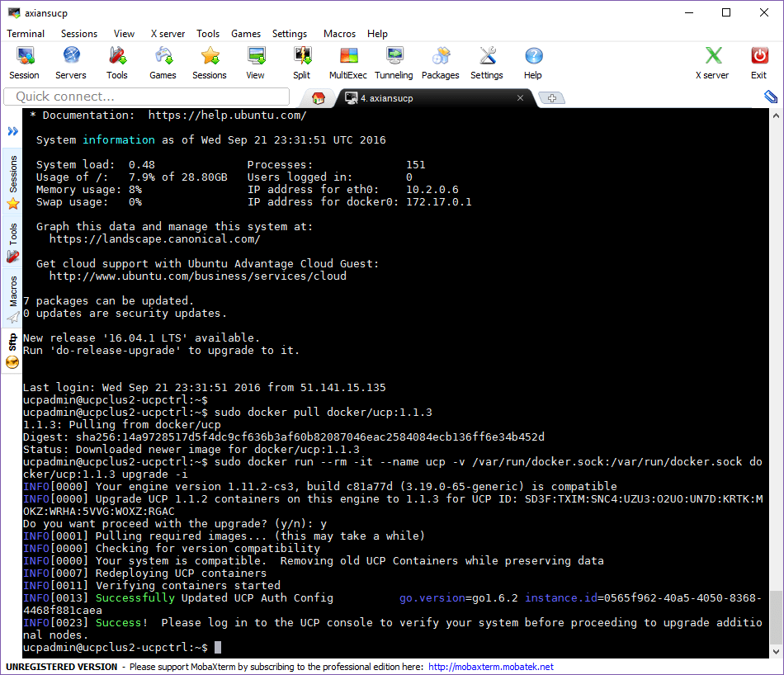The image size is (784, 675).
Task: Open a new tab with plus button
Action: tap(551, 98)
